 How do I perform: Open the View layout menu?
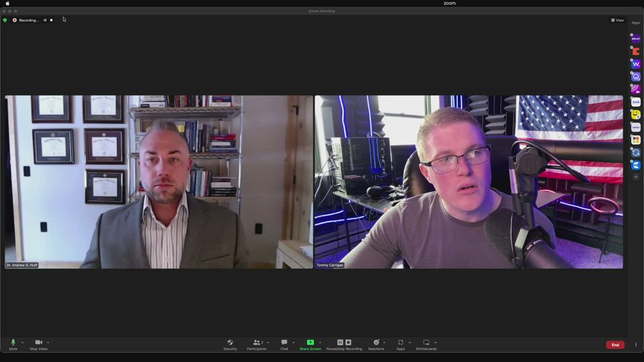(x=617, y=20)
